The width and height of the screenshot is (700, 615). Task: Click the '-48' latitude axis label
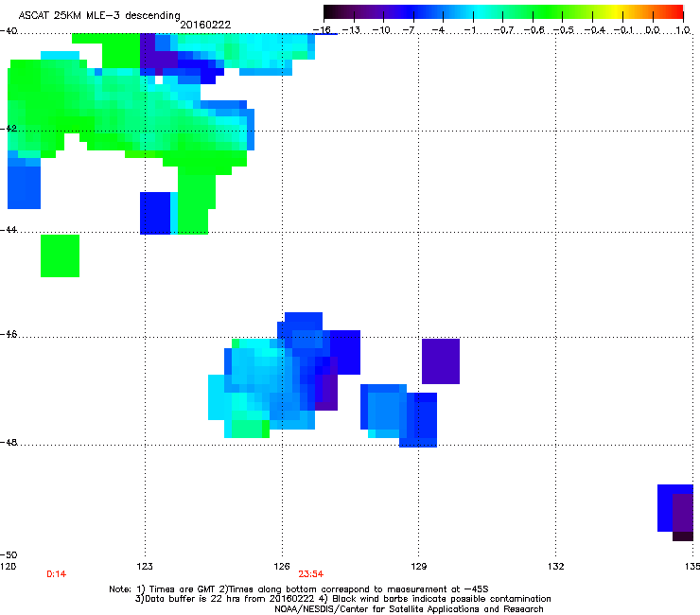(9, 442)
